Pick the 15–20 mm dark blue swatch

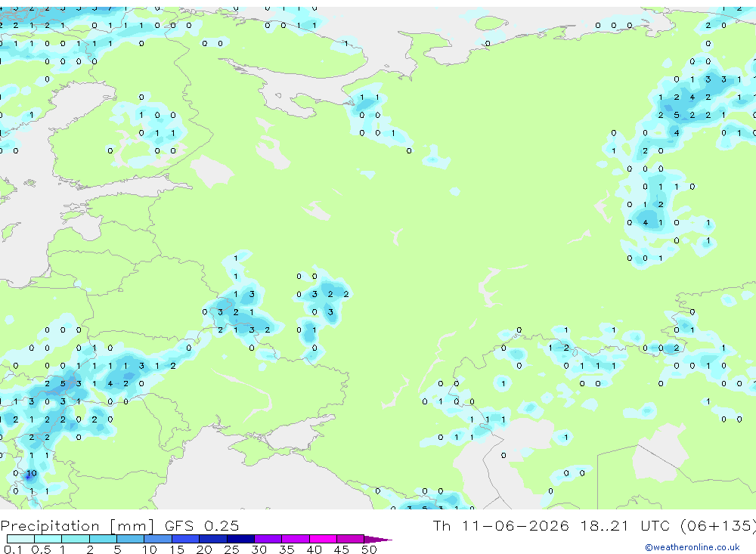pyautogui.click(x=186, y=539)
